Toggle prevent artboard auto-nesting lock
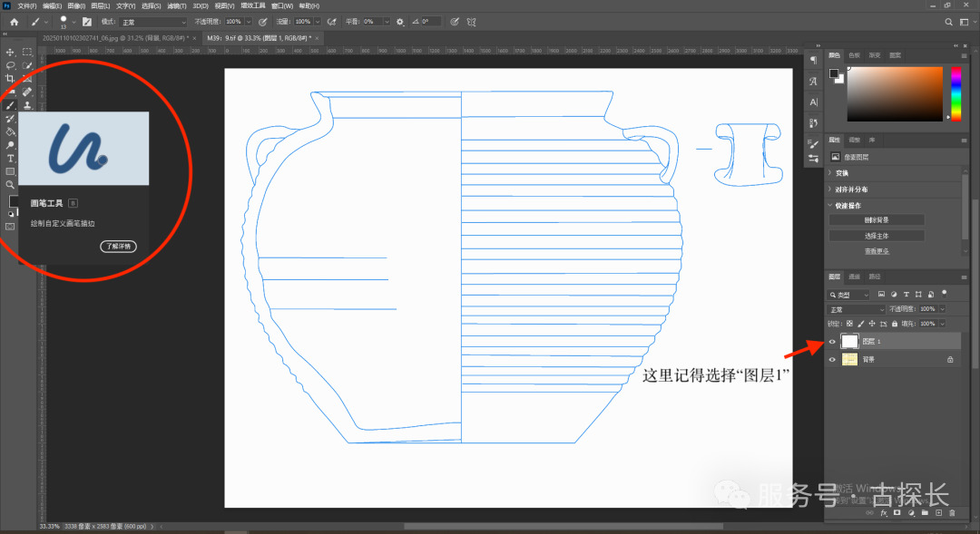The height and width of the screenshot is (534, 980). coord(883,325)
